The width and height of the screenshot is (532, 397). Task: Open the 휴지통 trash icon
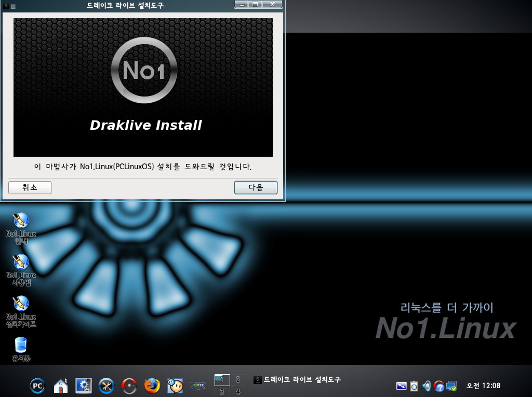click(21, 349)
